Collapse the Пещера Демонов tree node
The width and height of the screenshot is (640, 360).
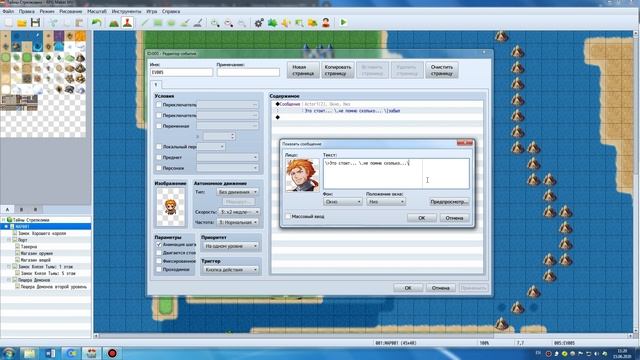coord(9,280)
